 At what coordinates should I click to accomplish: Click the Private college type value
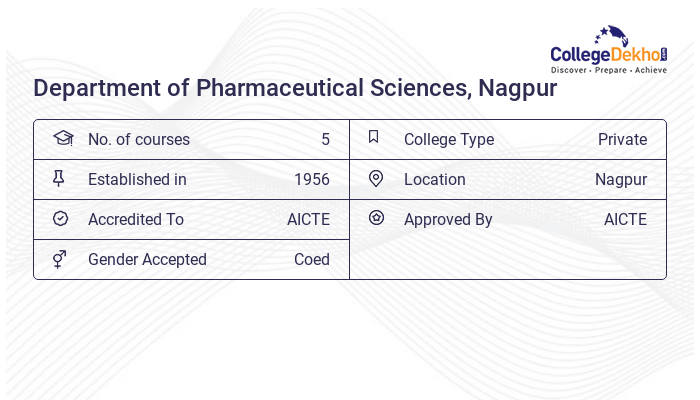(x=622, y=139)
